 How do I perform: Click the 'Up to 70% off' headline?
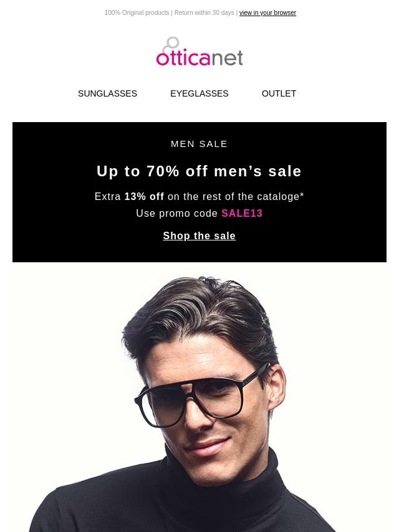pos(199,171)
